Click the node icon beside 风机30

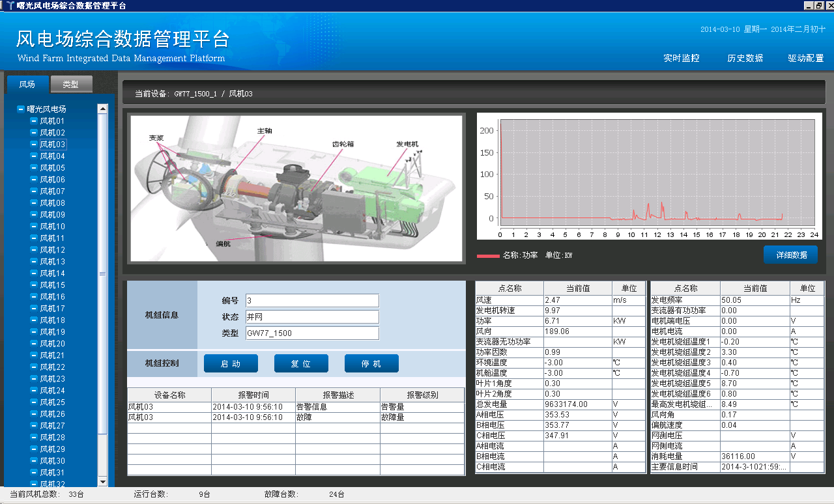34,461
